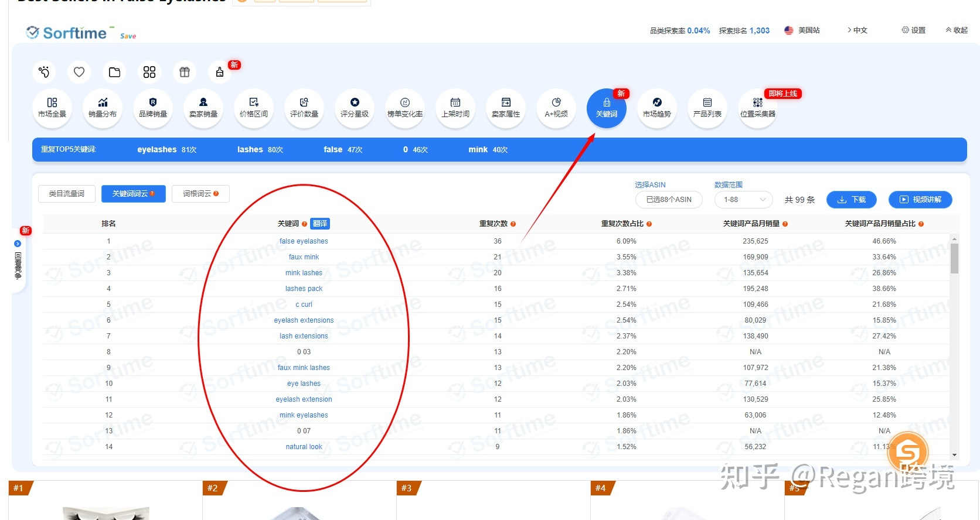The height and width of the screenshot is (520, 980).
Task: Open 品牌销量 brand sales view
Action: coord(153,108)
